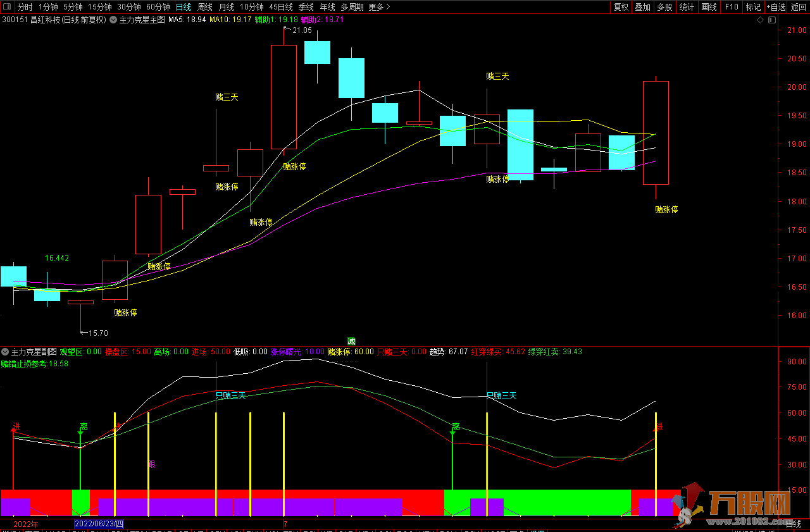
Task: Click the 绿穿红卖: 39.43 label
Action: point(555,351)
